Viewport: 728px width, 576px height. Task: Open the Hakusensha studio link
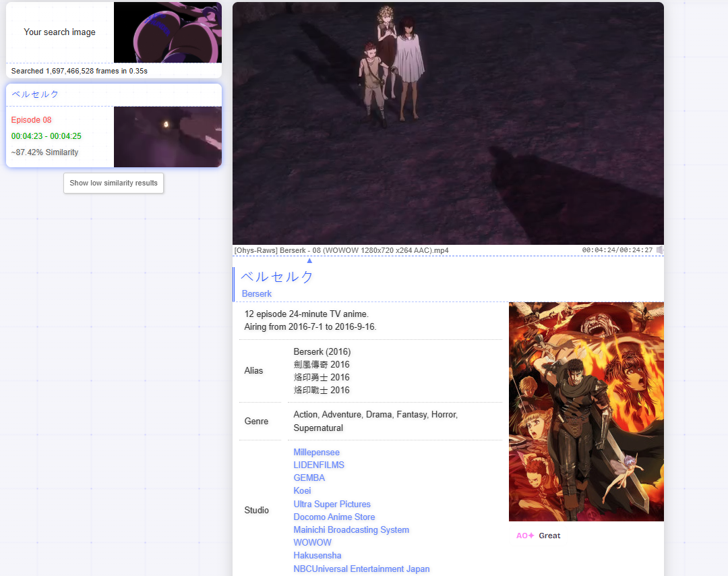click(317, 556)
